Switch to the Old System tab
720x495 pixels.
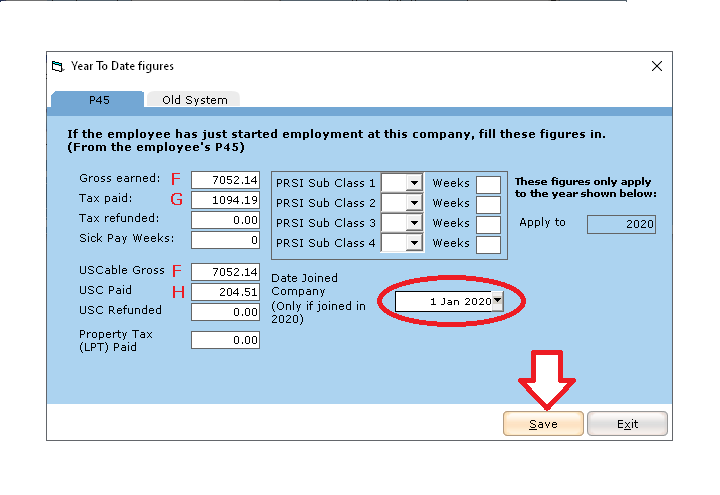pos(194,100)
